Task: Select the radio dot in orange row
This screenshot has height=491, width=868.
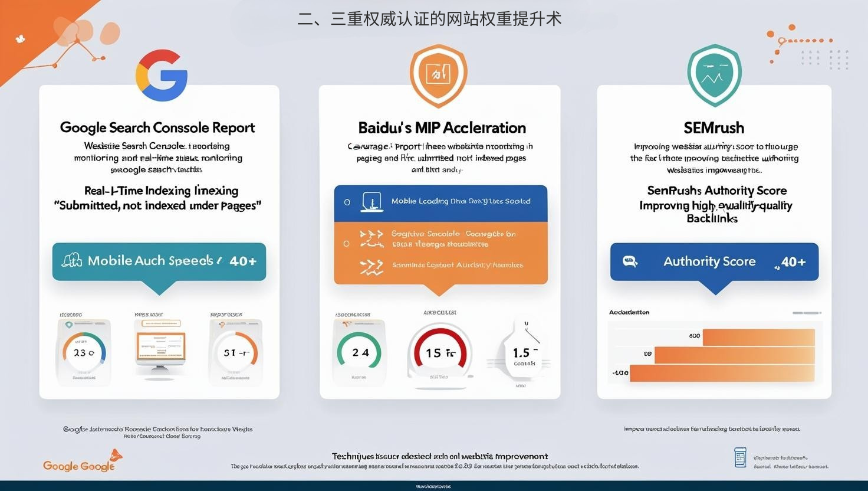Action: tap(346, 244)
